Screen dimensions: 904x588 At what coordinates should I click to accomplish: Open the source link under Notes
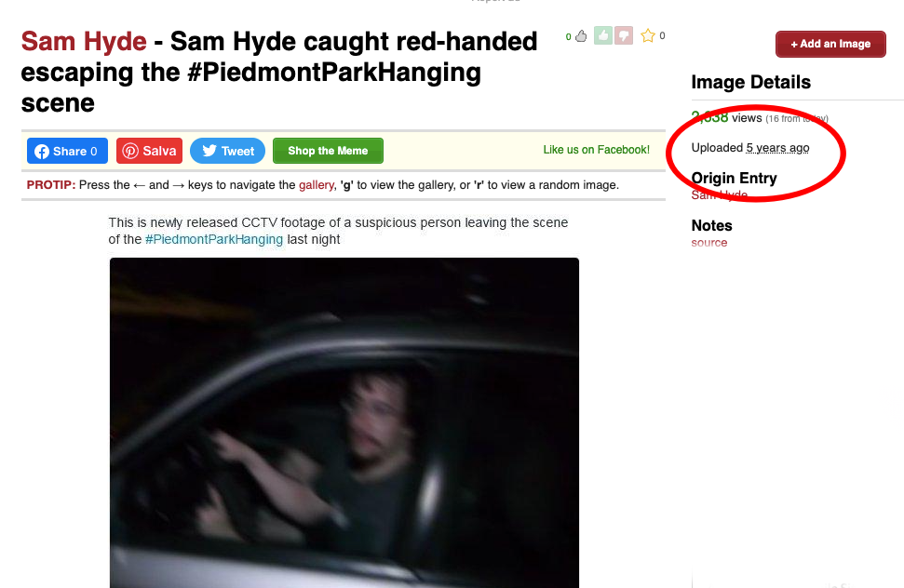(x=709, y=243)
